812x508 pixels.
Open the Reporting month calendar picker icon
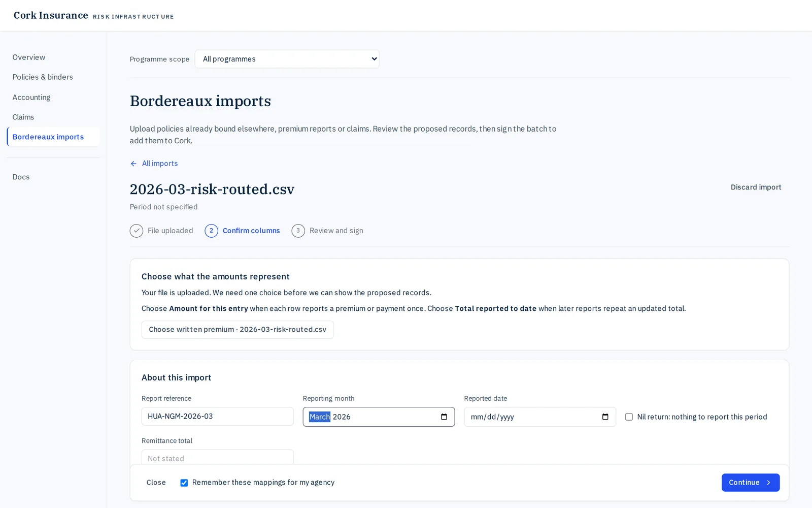click(x=444, y=417)
